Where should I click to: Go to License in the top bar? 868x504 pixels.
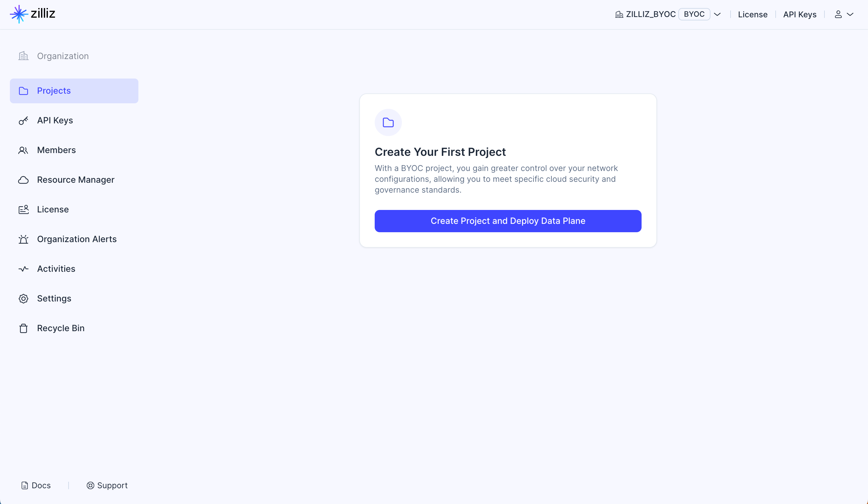[x=752, y=15]
